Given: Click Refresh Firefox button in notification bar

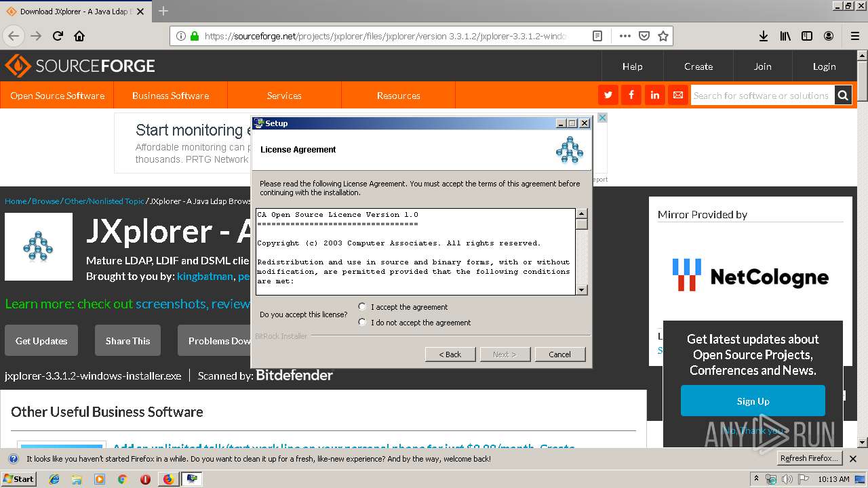Looking at the screenshot, I should (809, 458).
